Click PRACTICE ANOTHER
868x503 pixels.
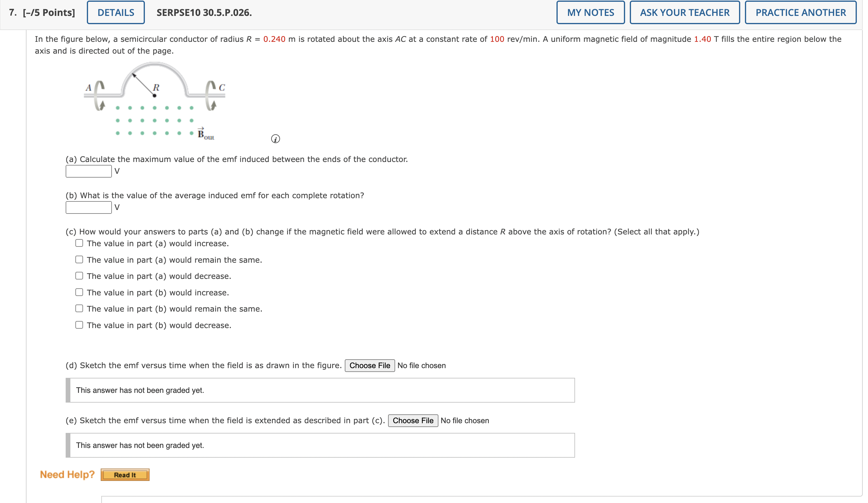(800, 12)
